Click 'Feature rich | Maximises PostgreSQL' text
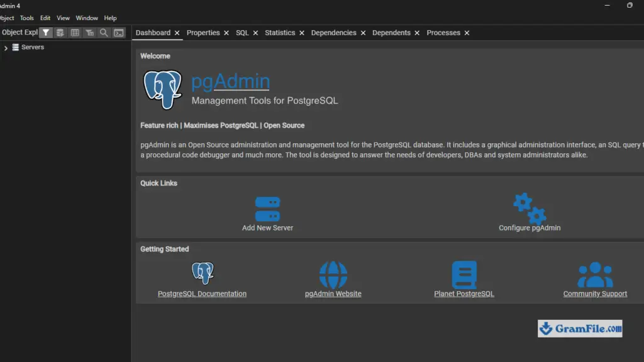 point(199,126)
